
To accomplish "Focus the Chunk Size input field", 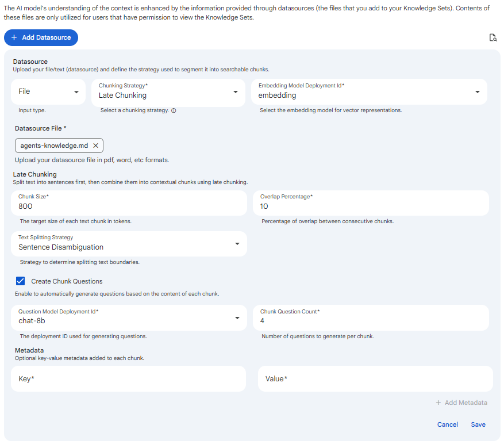I will [129, 203].
